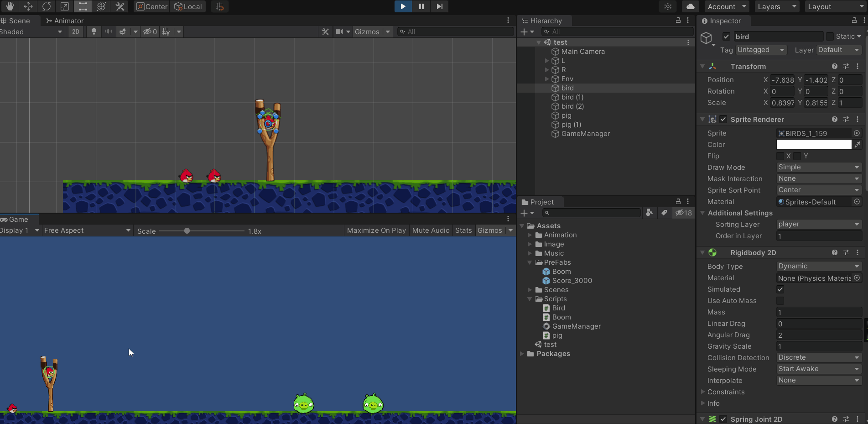
Task: Select the Transform tool
Action: (x=101, y=6)
